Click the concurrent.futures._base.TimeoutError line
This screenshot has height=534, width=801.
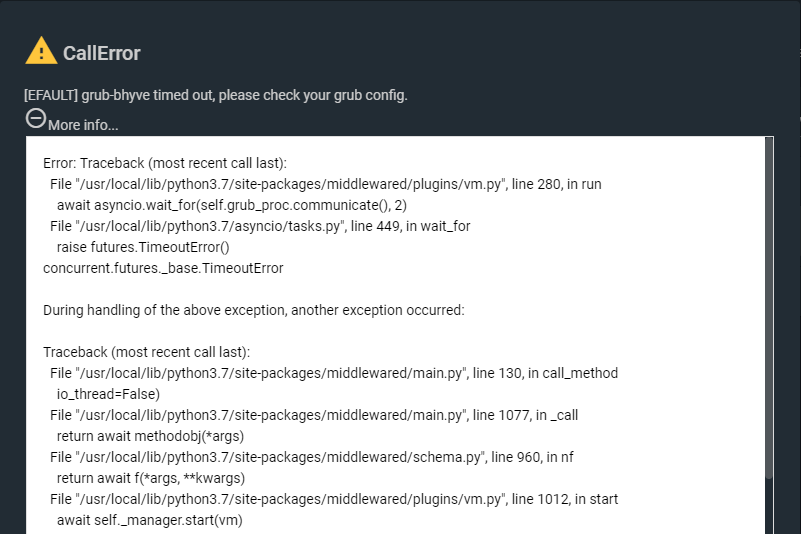[163, 268]
